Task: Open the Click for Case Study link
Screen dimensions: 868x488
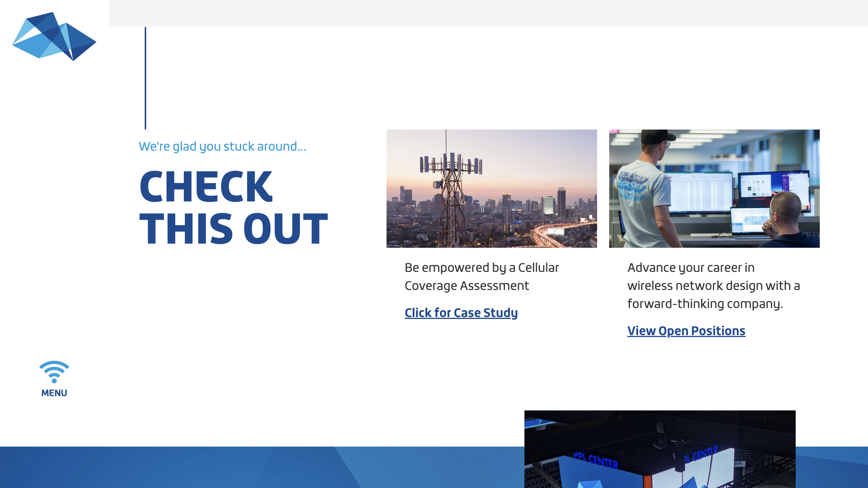Action: coord(461,313)
